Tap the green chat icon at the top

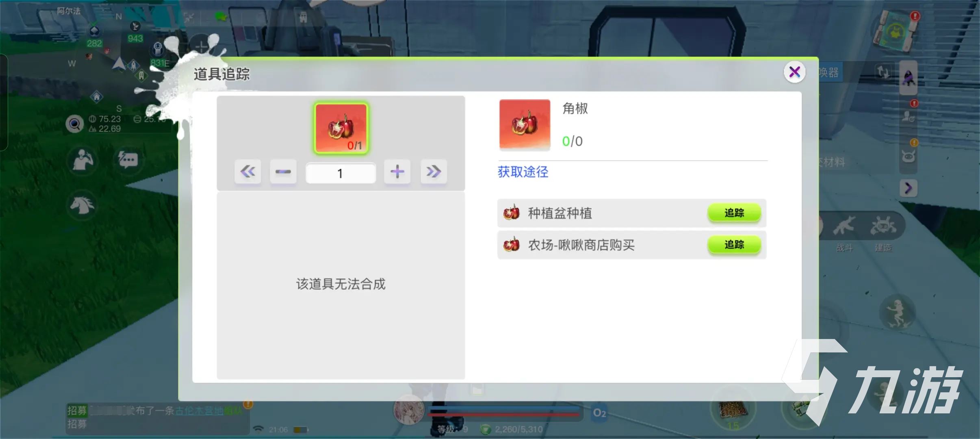tap(221, 17)
